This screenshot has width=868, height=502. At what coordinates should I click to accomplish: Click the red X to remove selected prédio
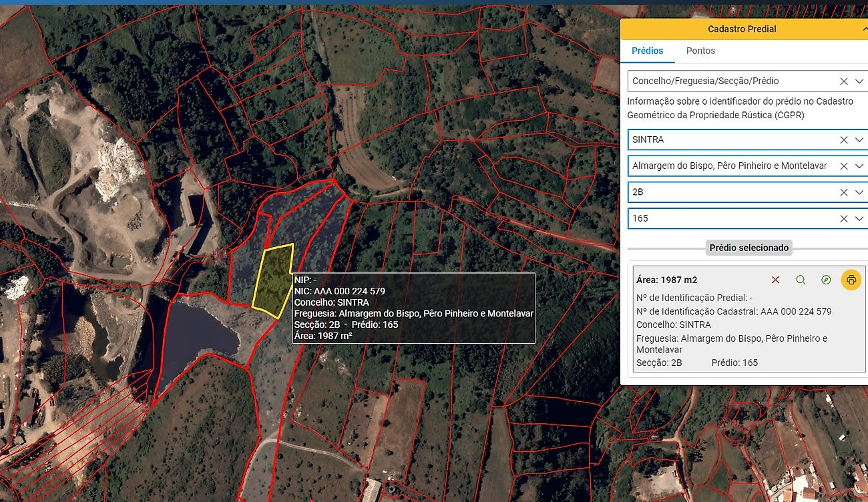click(775, 280)
